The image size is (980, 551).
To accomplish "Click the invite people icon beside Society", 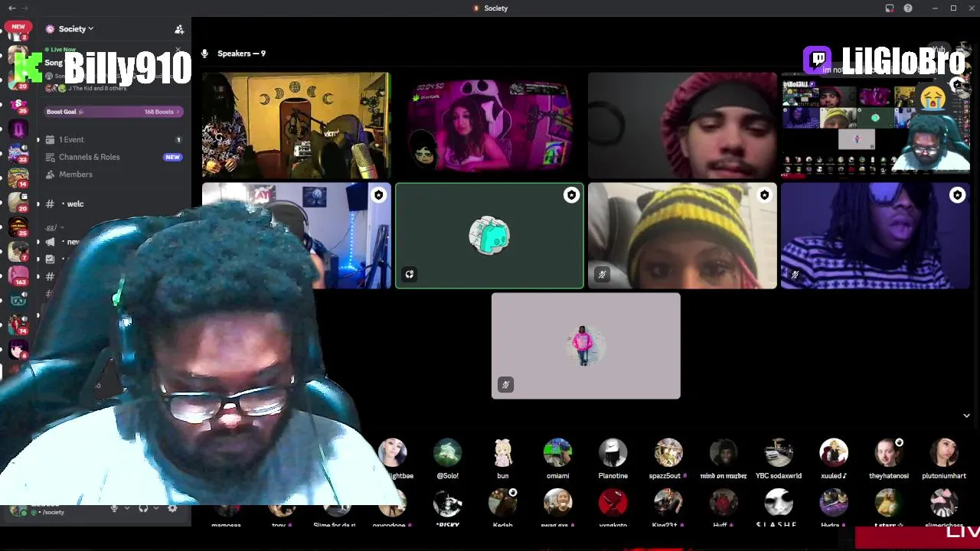I will click(179, 29).
